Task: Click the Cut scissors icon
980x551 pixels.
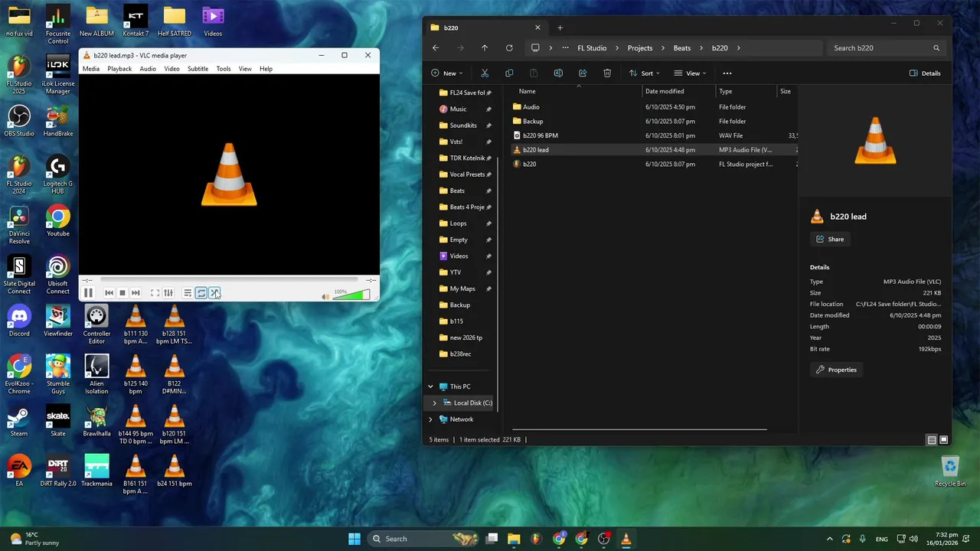Action: [485, 73]
